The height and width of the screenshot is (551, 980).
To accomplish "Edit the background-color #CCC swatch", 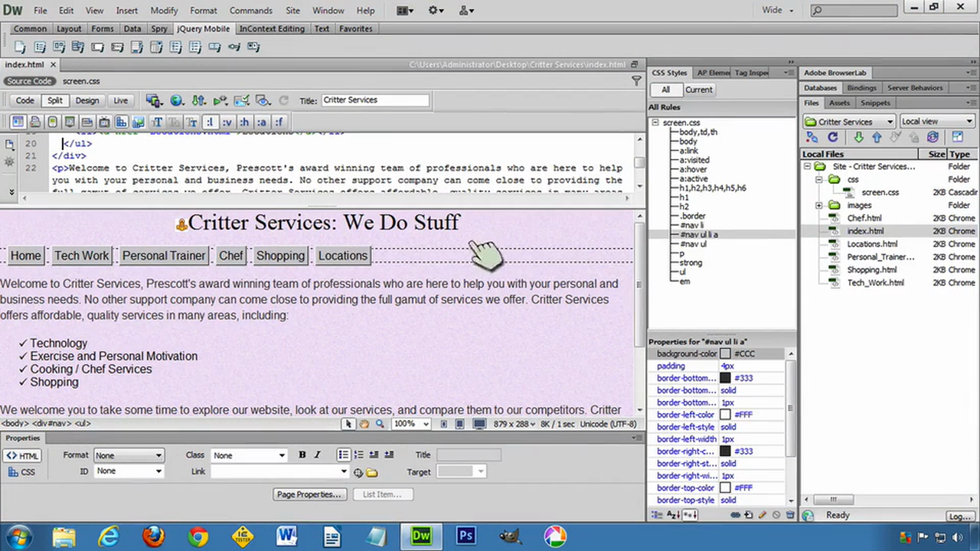I will pyautogui.click(x=725, y=354).
